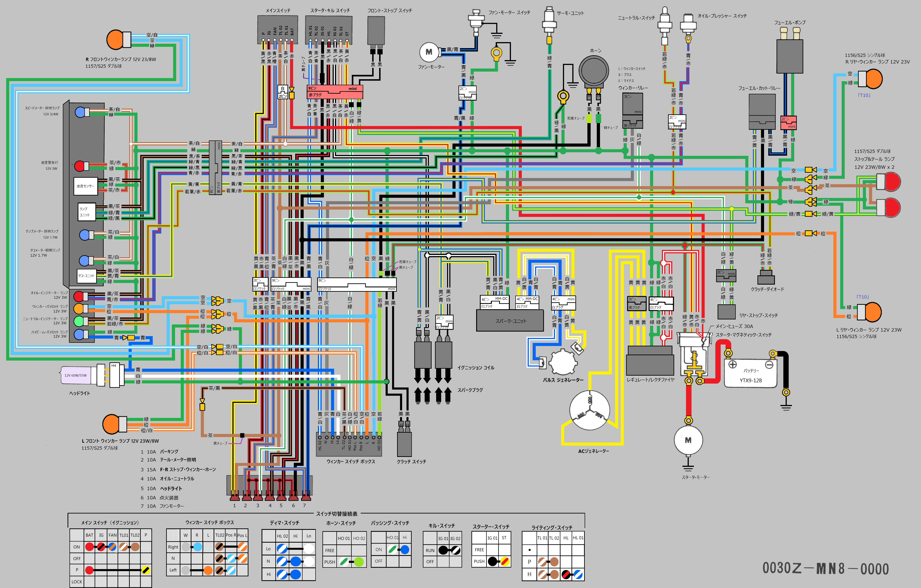Select the 'パッシング・スイッチ' table title
Viewport: 921px width, 588px height.
[390, 523]
